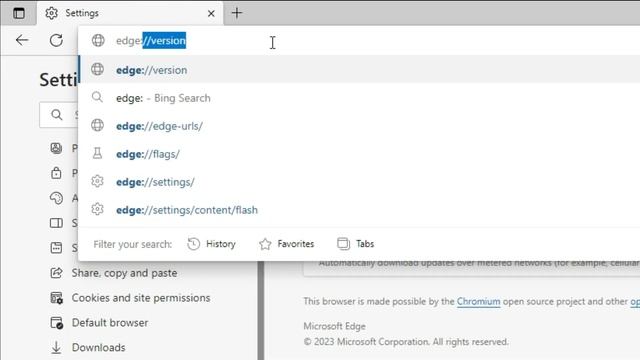Open Share, copy and paste settings

click(x=124, y=273)
